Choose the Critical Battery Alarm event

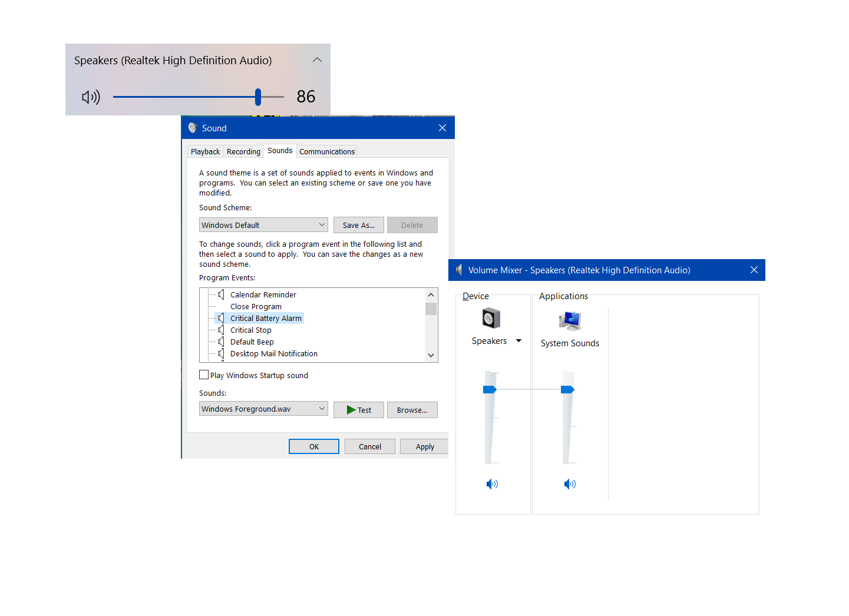(x=266, y=318)
